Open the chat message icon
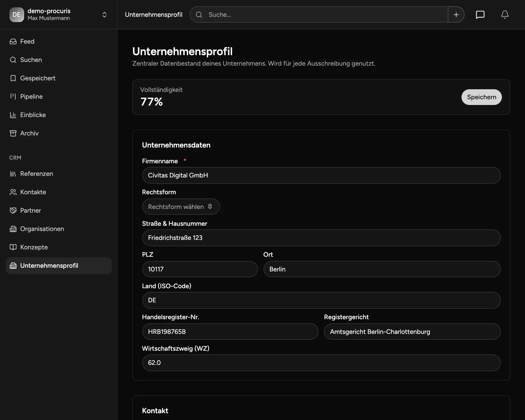This screenshot has height=420, width=525. pos(480,15)
